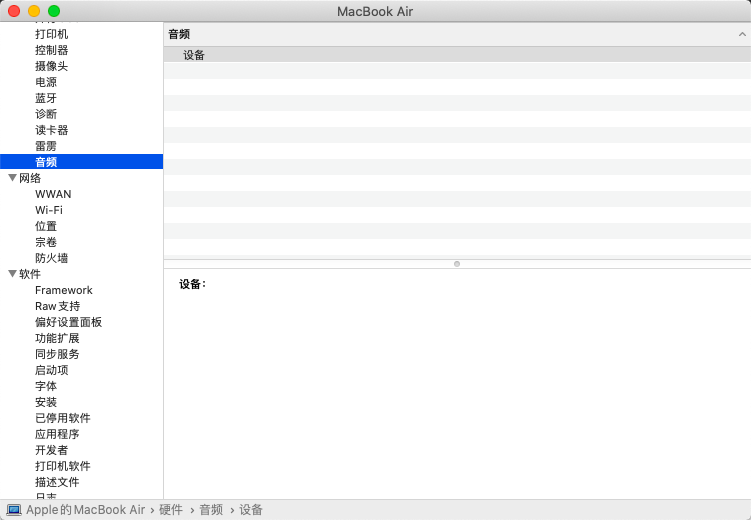Select the 电源 sidebar item
The height and width of the screenshot is (520, 751).
46,82
